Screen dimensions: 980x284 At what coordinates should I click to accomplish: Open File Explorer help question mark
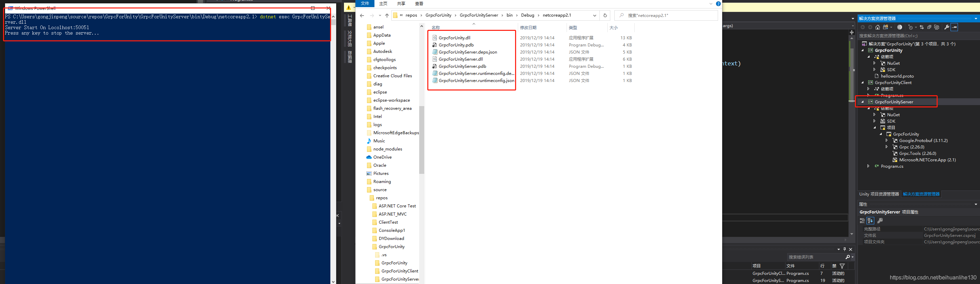718,4
